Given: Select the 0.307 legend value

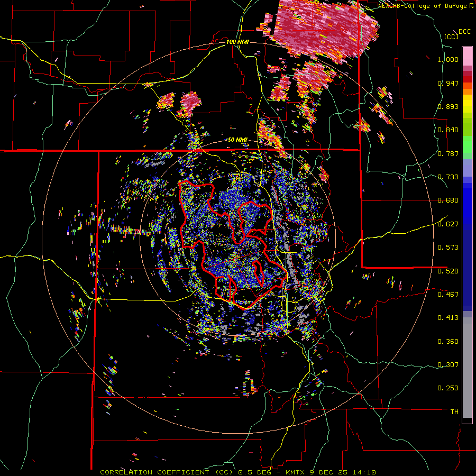Looking at the screenshot, I should [x=448, y=365].
